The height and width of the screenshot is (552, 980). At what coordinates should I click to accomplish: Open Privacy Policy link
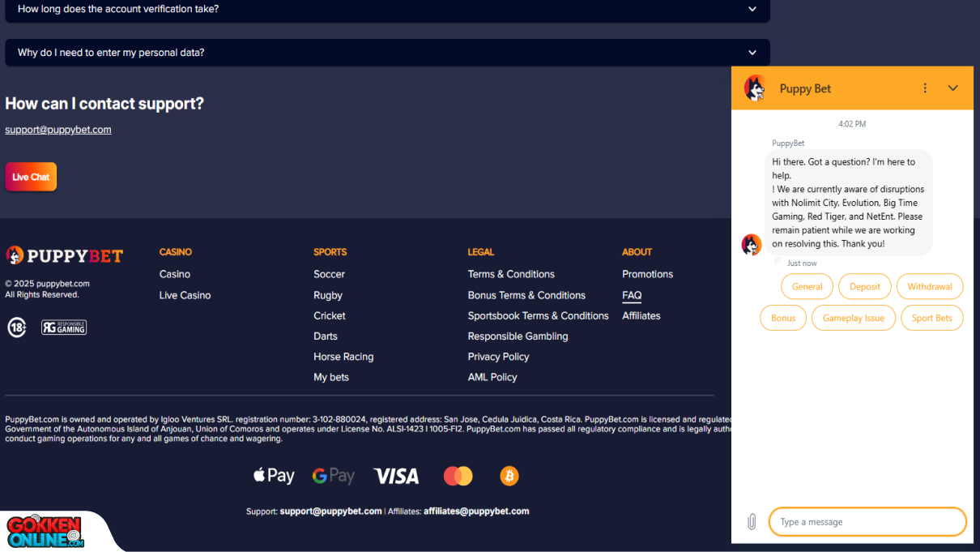[x=498, y=357]
